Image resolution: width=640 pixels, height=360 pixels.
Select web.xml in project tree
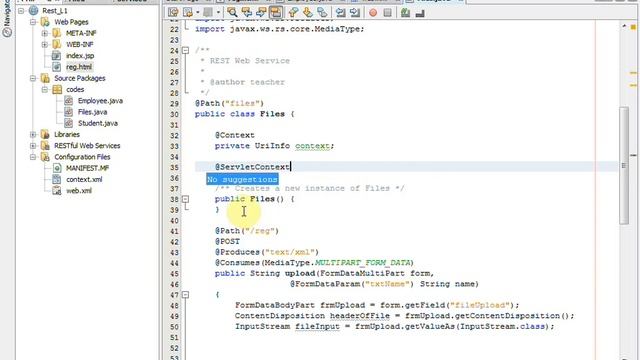(x=79, y=191)
